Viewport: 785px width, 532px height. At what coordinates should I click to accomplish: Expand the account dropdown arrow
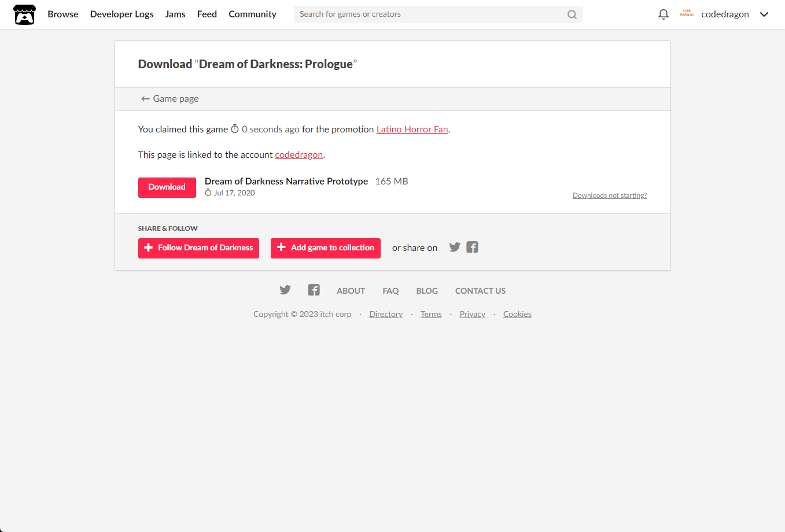coord(764,14)
